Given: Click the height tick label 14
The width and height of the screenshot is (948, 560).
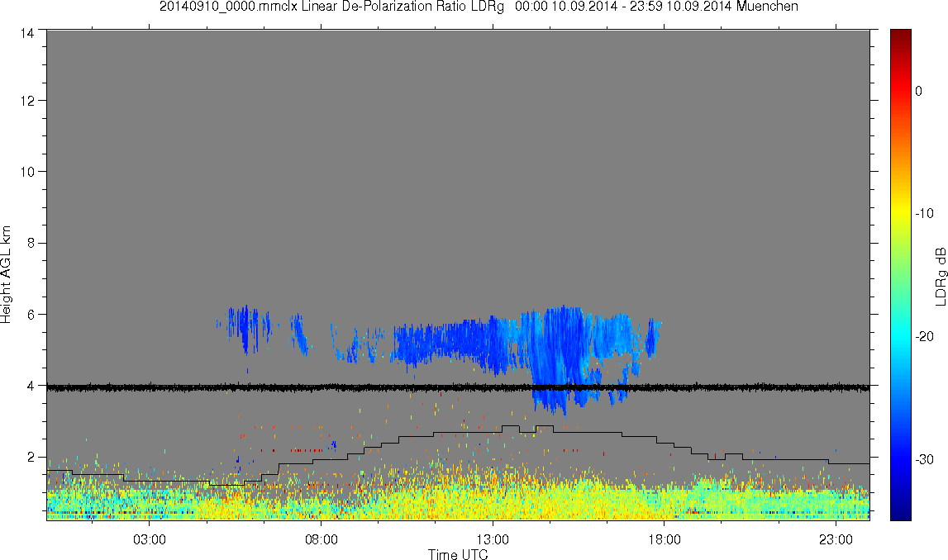Looking at the screenshot, I should (x=27, y=34).
